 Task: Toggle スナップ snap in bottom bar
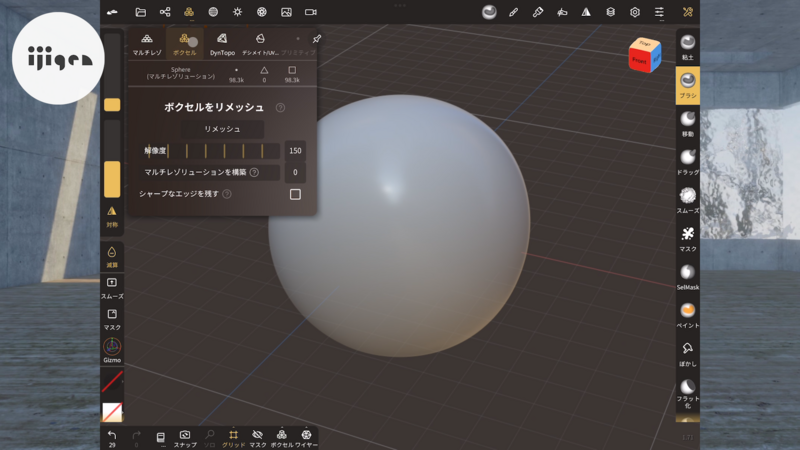[185, 438]
